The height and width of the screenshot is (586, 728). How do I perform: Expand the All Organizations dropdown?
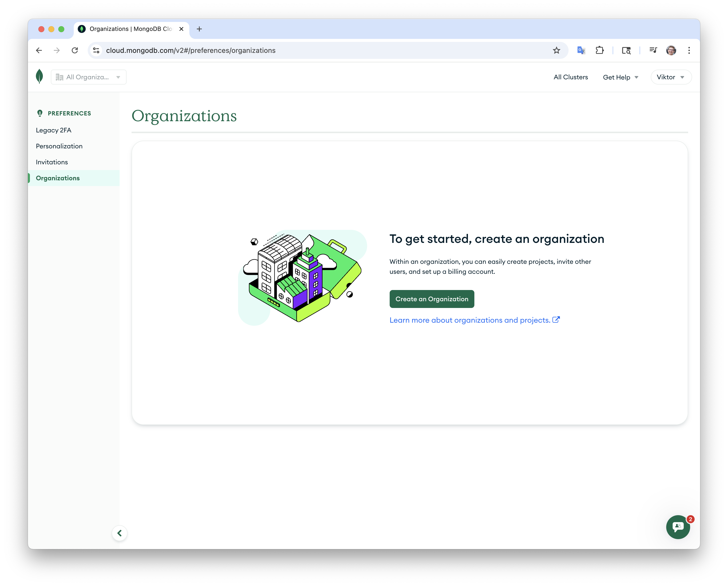[x=88, y=77]
